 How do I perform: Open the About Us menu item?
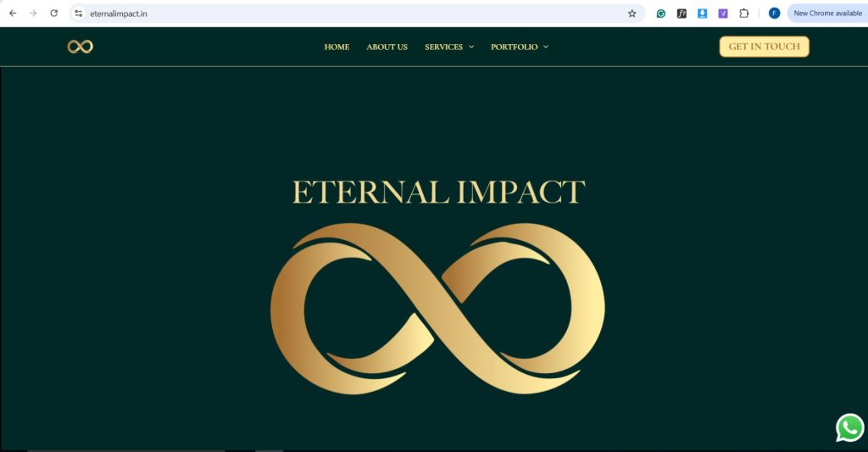pos(387,47)
